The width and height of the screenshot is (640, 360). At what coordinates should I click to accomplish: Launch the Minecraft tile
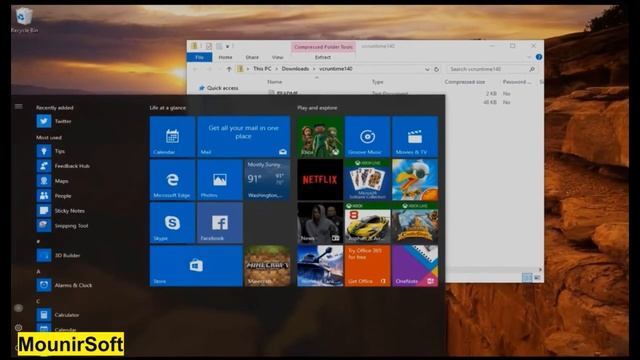click(x=267, y=266)
